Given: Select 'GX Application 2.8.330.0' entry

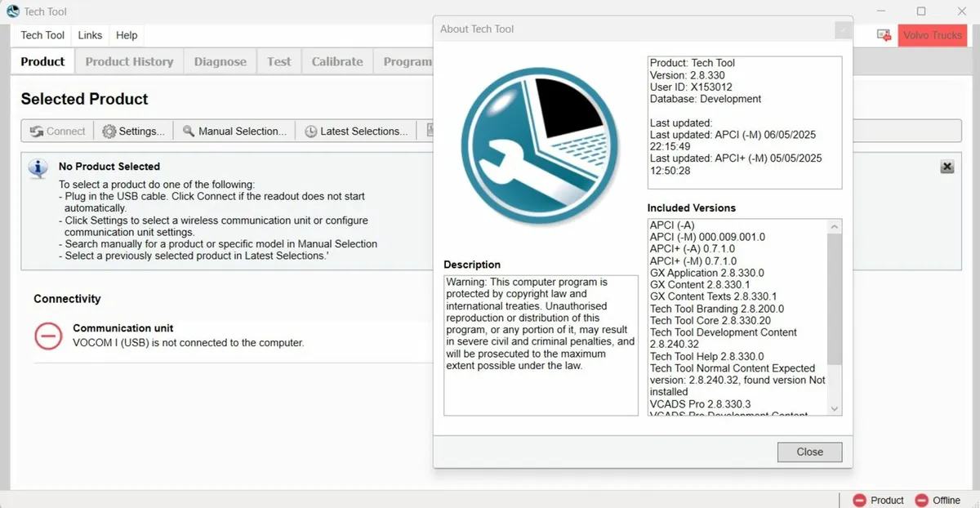Looking at the screenshot, I should tap(707, 273).
